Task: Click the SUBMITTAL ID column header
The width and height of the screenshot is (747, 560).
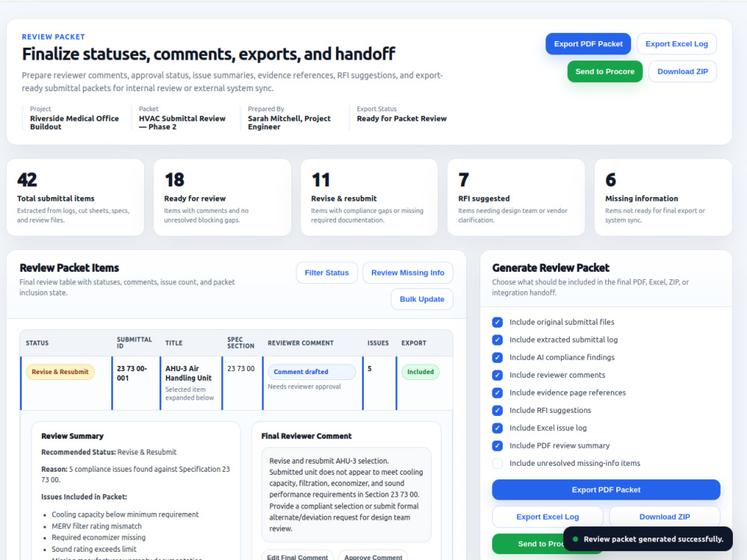Action: (134, 343)
